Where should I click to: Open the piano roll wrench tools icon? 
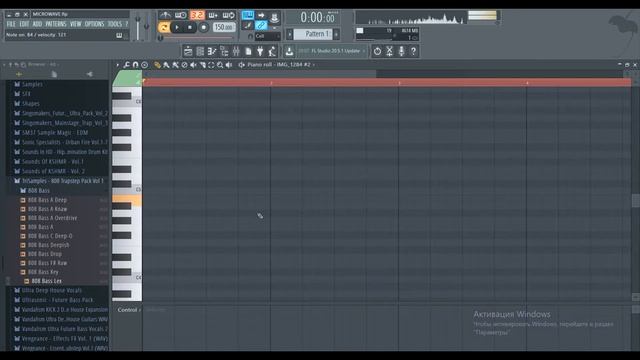point(127,65)
